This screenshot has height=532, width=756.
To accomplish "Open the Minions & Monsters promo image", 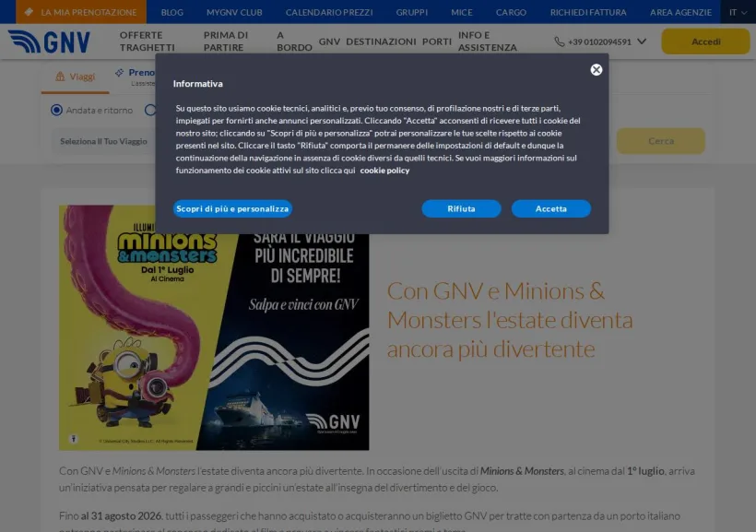I will (214, 328).
